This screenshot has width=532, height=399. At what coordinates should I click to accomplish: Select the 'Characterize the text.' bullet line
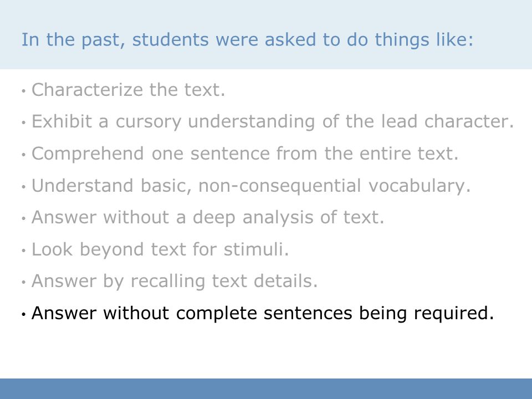click(x=128, y=90)
